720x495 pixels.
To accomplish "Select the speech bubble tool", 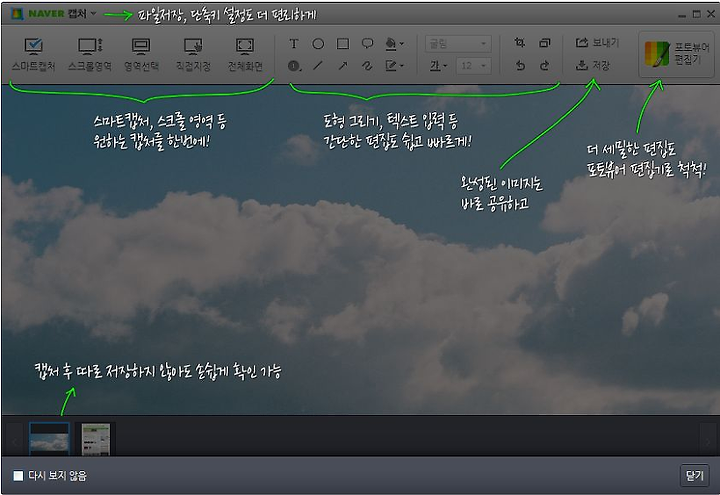I will point(367,44).
